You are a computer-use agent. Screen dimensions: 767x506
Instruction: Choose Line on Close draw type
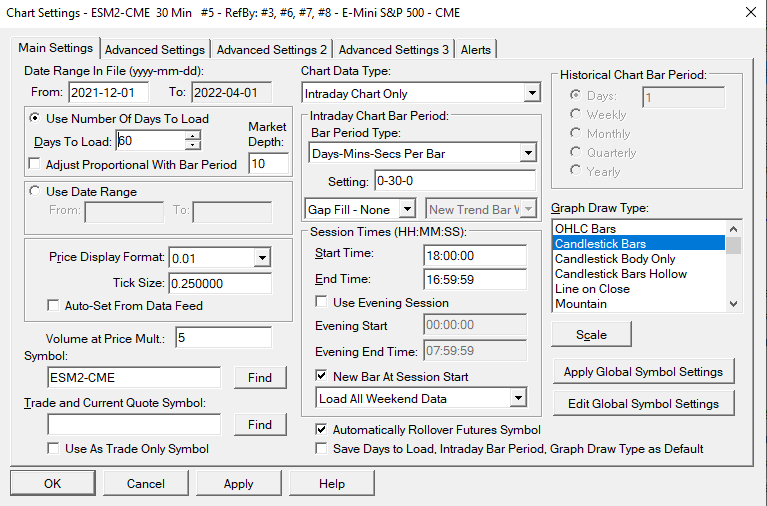point(639,289)
